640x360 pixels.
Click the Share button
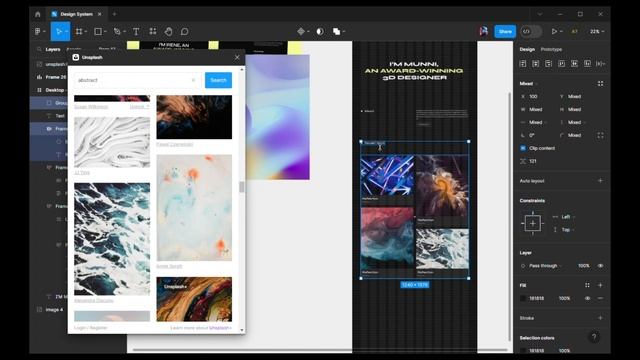pyautogui.click(x=505, y=31)
